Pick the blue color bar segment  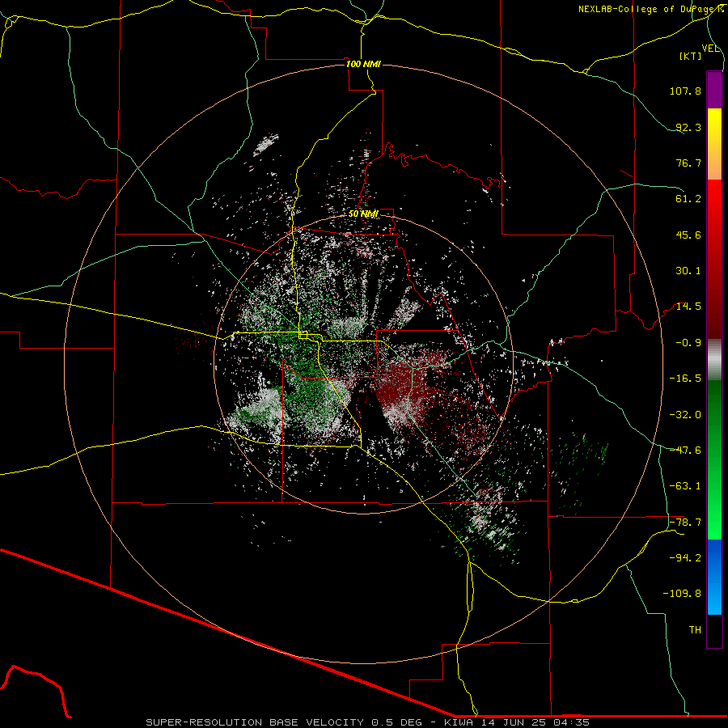[x=714, y=577]
